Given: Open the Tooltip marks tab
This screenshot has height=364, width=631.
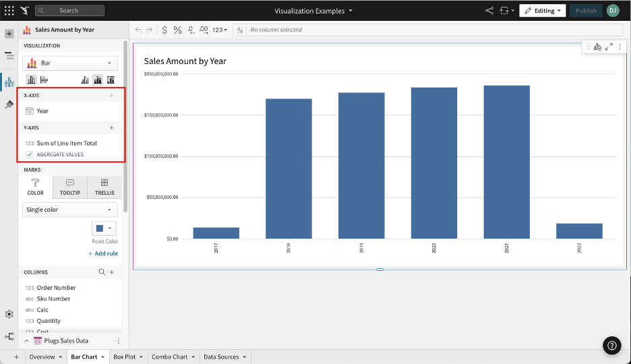Looking at the screenshot, I should tap(69, 187).
